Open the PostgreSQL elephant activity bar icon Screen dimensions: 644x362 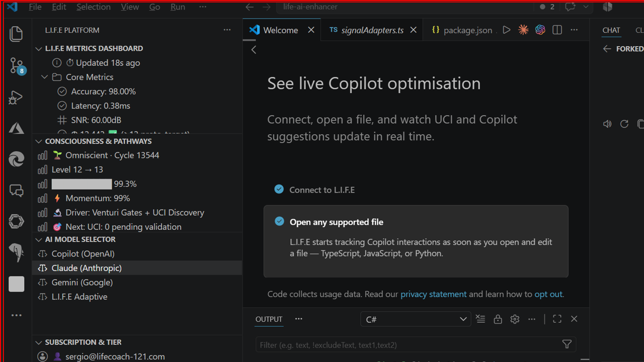coord(16,252)
